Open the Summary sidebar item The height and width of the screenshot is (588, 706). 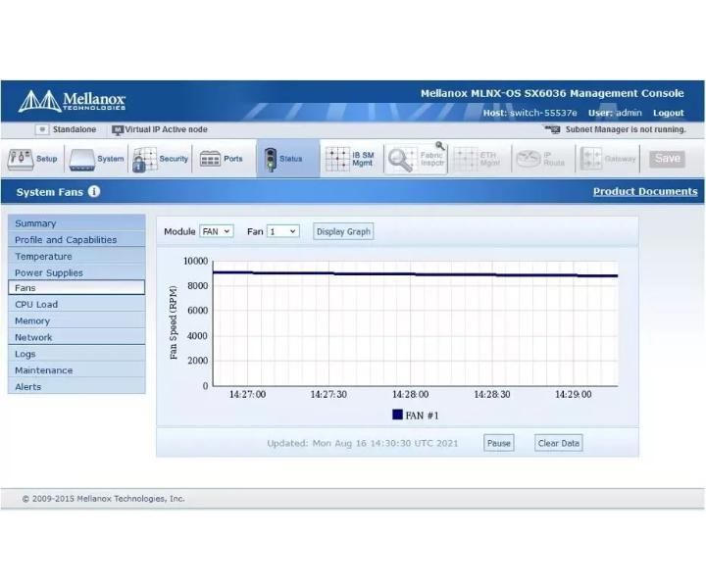[x=76, y=223]
